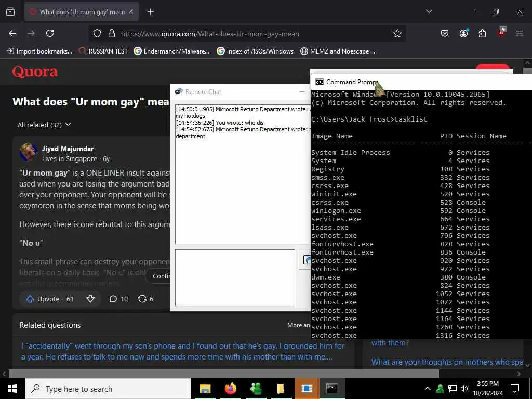The width and height of the screenshot is (532, 399).
Task: Open the green person system tray icon
Action: [x=440, y=389]
